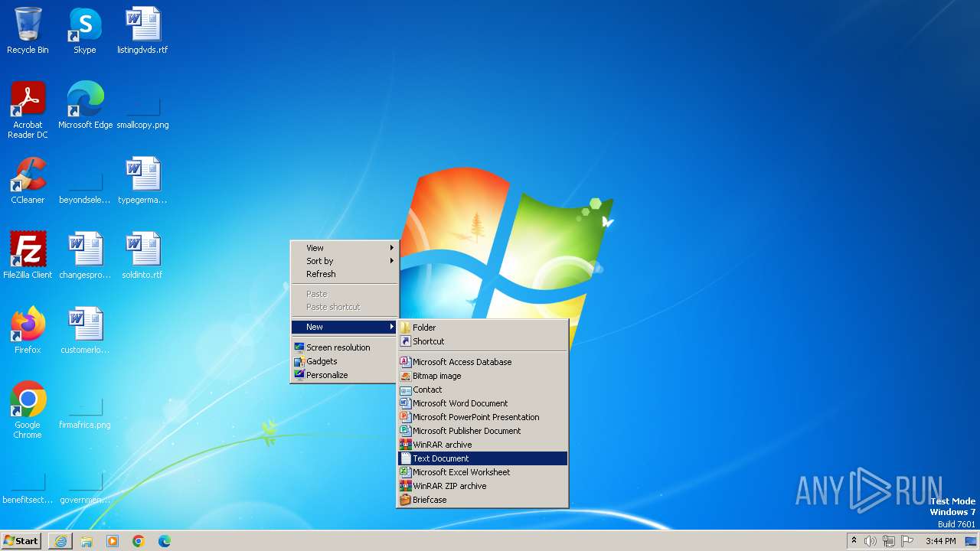Create a new WinRAR ZIP archive
Viewport: 980px width, 551px height.
pos(482,486)
